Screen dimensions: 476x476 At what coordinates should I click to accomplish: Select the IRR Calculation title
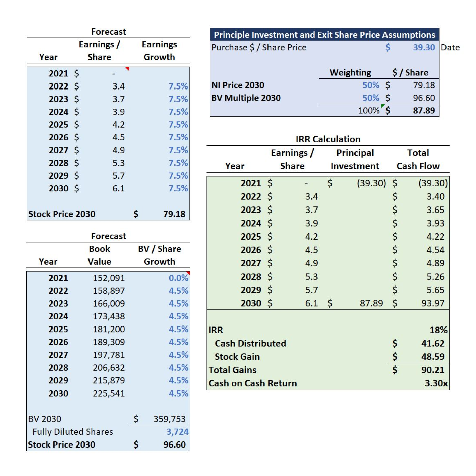328,139
